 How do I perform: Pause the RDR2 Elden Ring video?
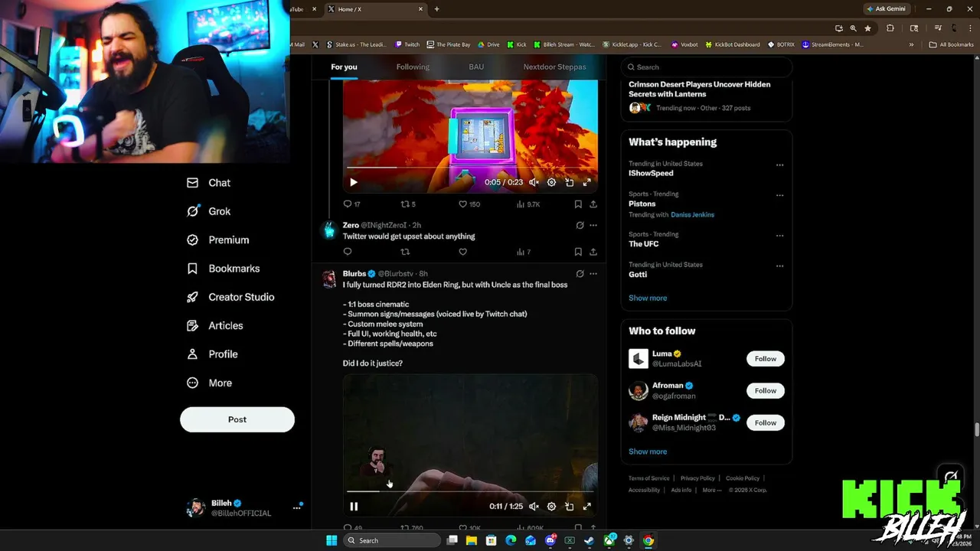pyautogui.click(x=353, y=506)
